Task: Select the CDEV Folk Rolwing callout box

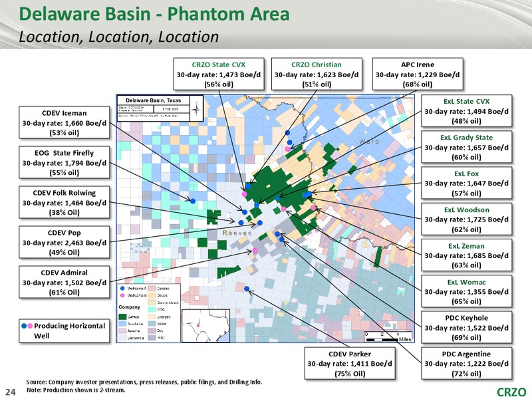Action: click(x=65, y=203)
